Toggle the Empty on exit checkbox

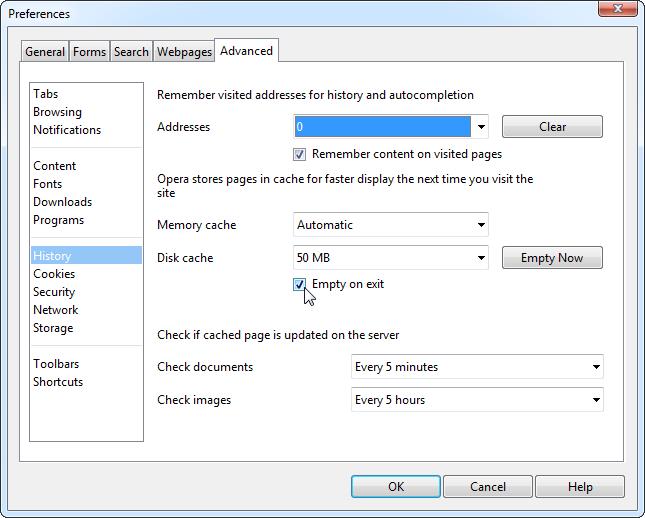300,285
